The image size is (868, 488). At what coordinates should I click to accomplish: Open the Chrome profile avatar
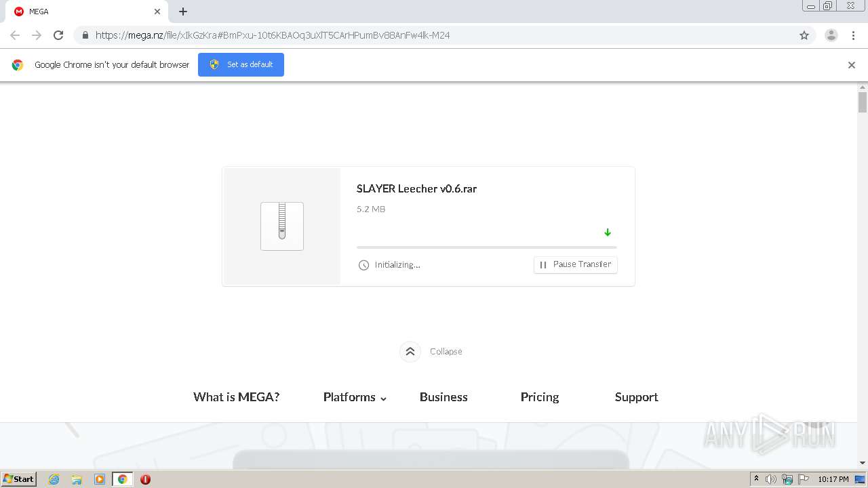(831, 35)
